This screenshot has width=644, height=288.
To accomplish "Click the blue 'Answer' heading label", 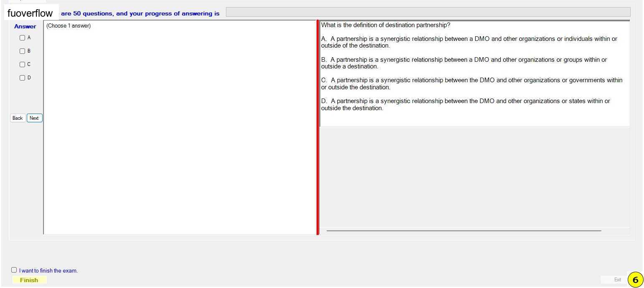I will pos(25,26).
